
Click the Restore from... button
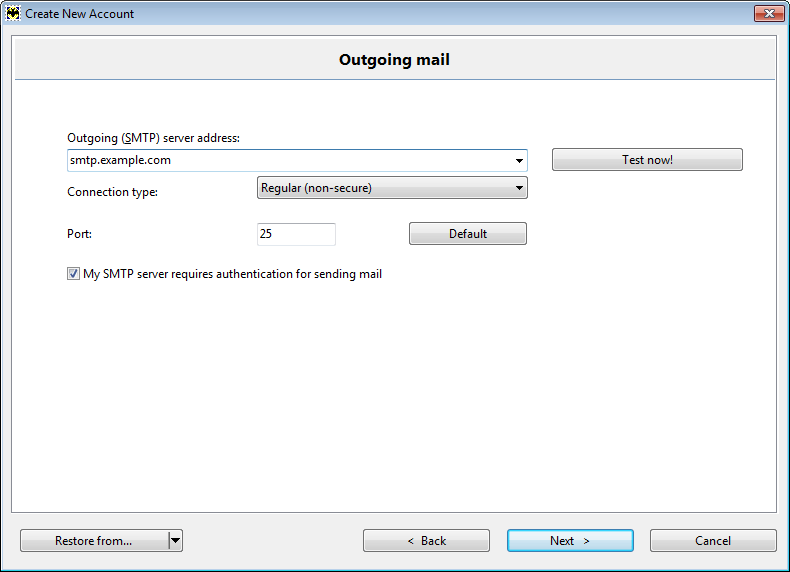point(94,541)
